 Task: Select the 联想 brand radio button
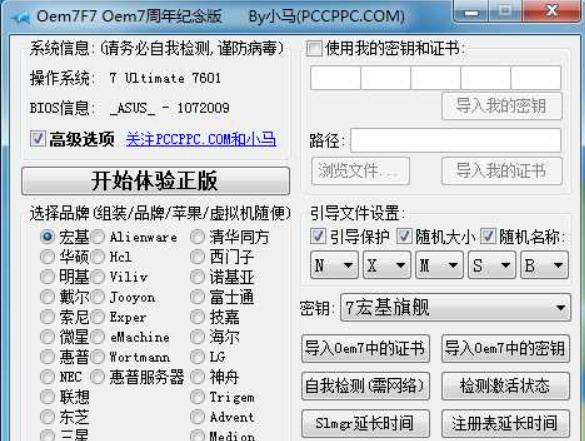pyautogui.click(x=47, y=397)
